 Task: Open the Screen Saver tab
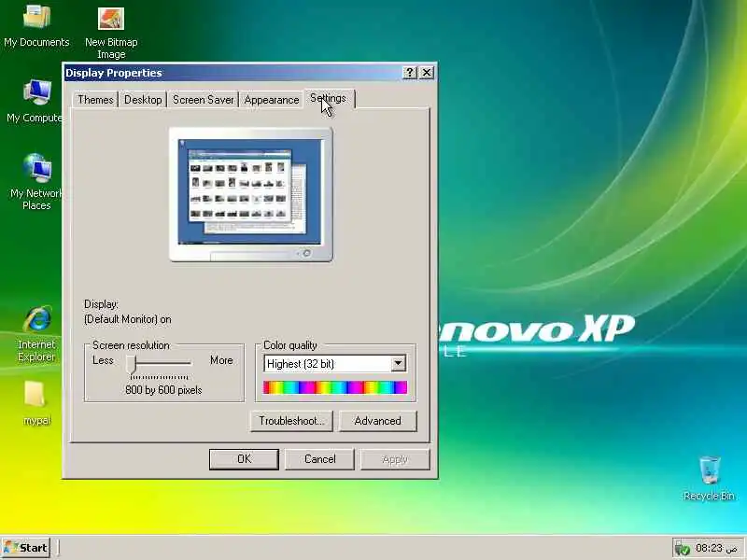[203, 100]
